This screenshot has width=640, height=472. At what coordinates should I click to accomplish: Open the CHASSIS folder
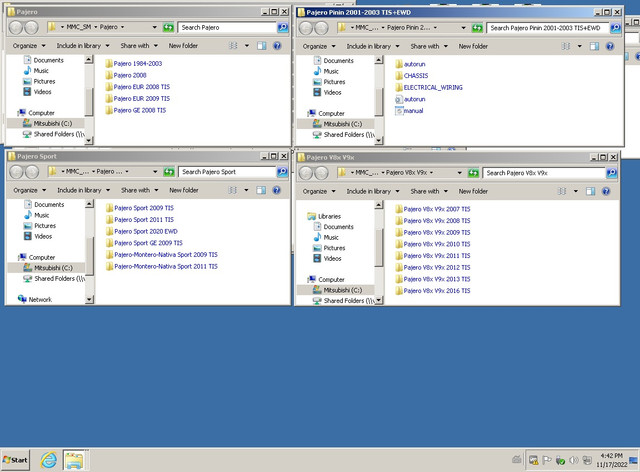pos(412,76)
